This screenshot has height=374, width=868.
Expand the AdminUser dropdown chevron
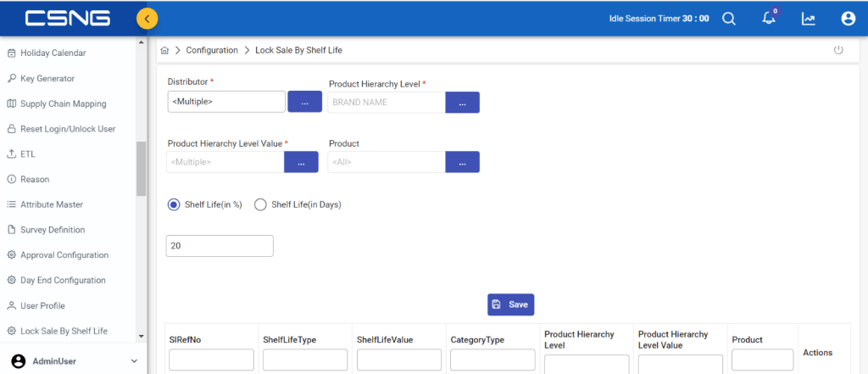coord(134,361)
